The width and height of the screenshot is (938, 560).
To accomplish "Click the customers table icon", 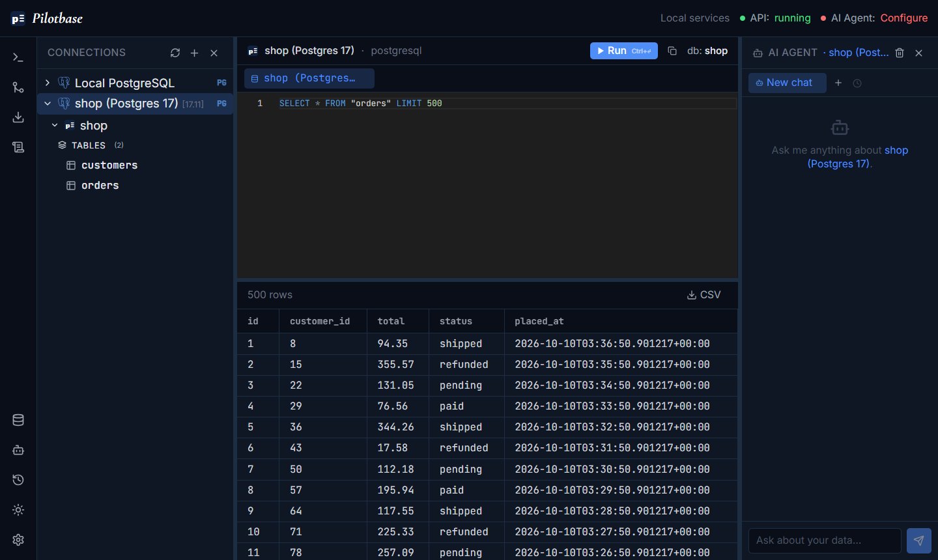I will coord(71,165).
